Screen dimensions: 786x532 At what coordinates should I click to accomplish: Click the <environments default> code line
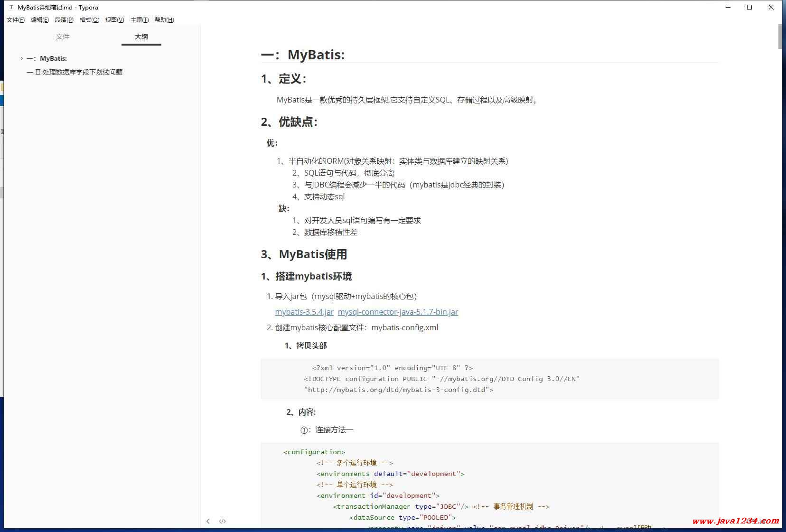(390, 474)
